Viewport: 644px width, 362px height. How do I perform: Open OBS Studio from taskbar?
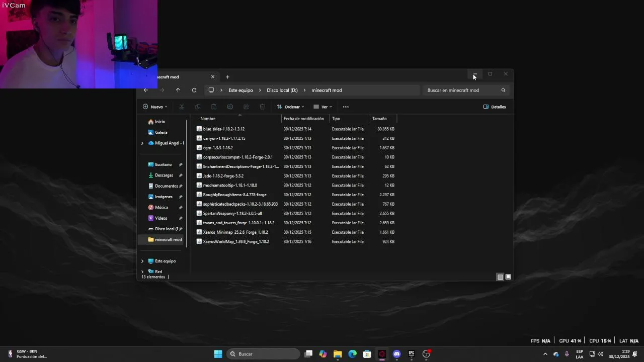tap(426, 354)
